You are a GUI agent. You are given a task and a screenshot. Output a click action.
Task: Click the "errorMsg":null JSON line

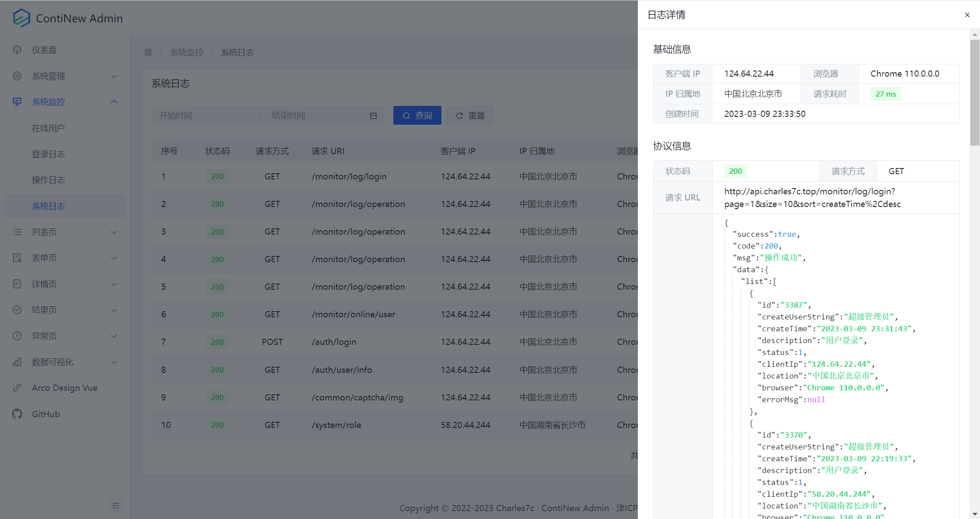pyautogui.click(x=791, y=400)
